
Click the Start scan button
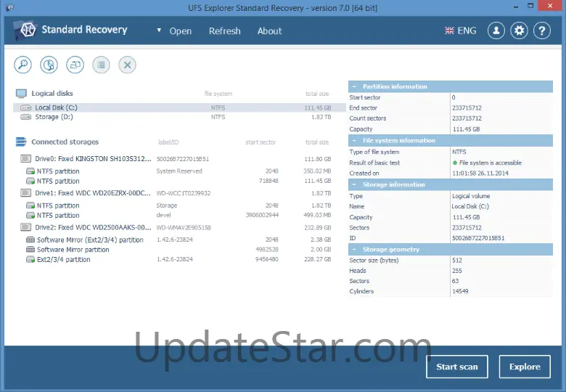click(457, 367)
